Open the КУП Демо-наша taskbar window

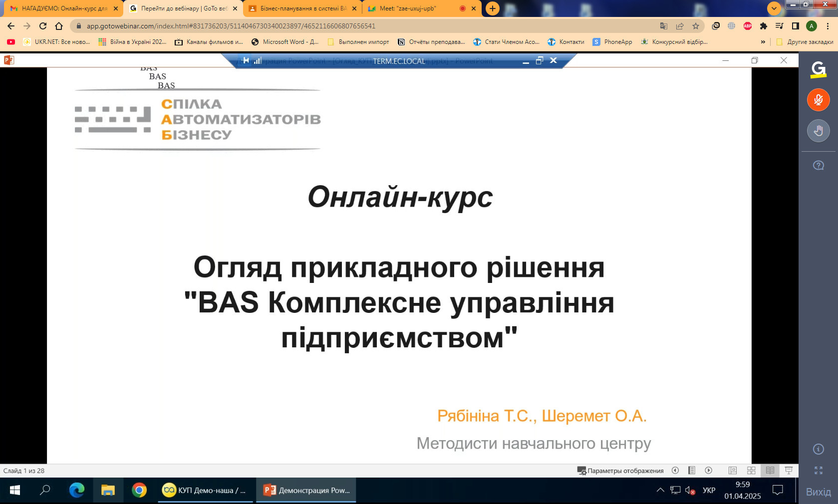click(x=205, y=491)
